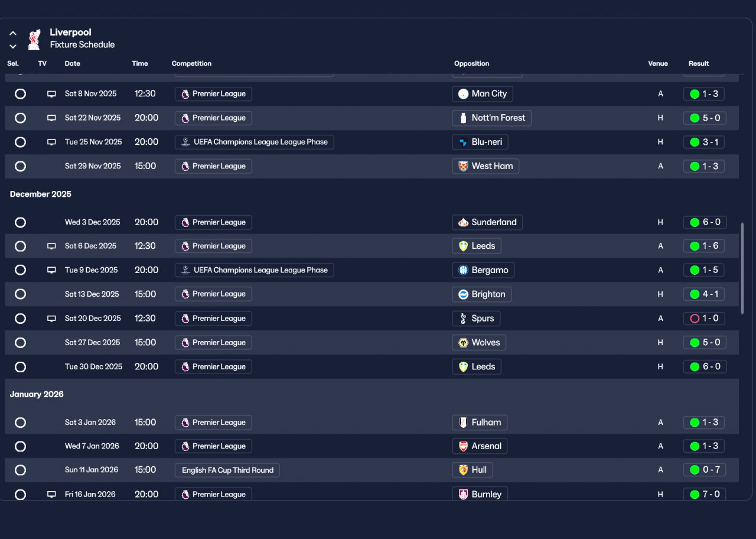The height and width of the screenshot is (539, 756).
Task: Click the Wolves club crest
Action: coord(463,343)
